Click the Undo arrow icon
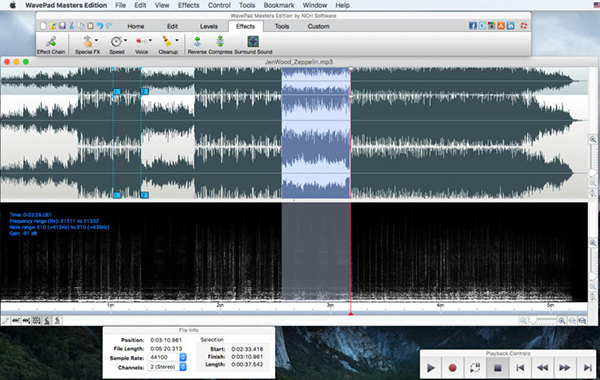Viewport: 600px width, 380px height. pyautogui.click(x=100, y=26)
